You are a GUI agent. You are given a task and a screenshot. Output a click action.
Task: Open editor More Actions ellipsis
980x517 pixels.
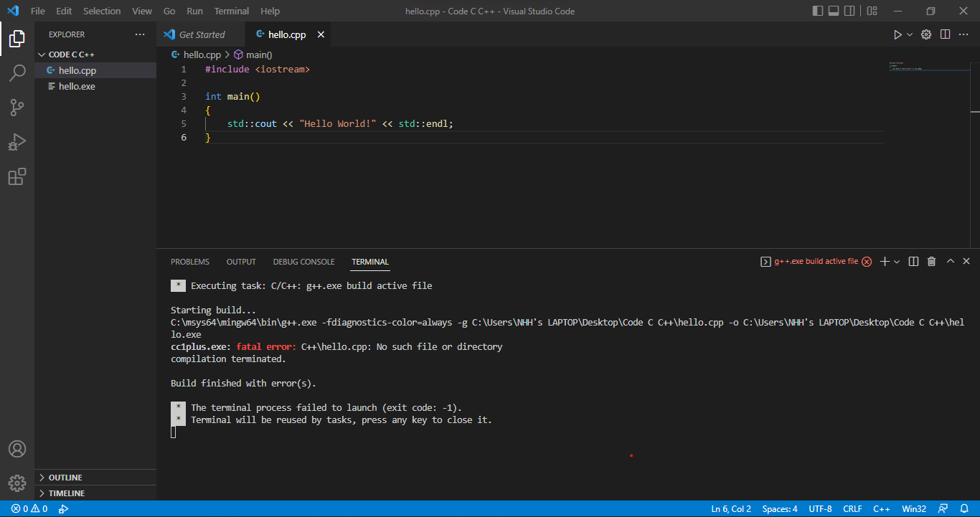click(964, 34)
